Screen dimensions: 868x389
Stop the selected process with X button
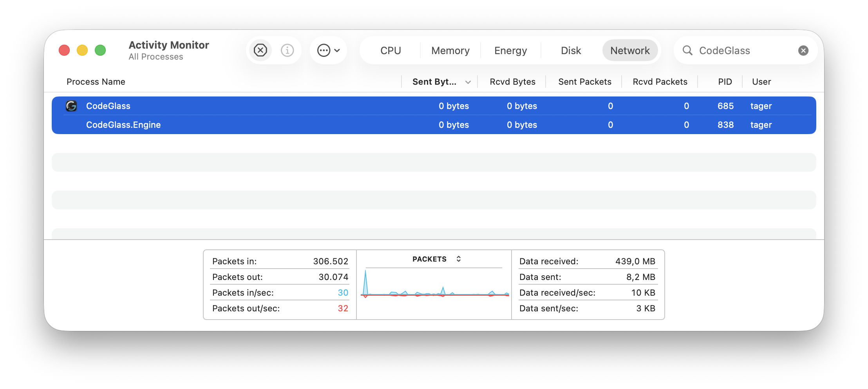260,50
